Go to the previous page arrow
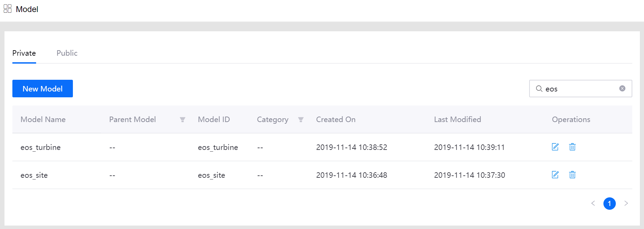The width and height of the screenshot is (644, 229). coord(593,203)
